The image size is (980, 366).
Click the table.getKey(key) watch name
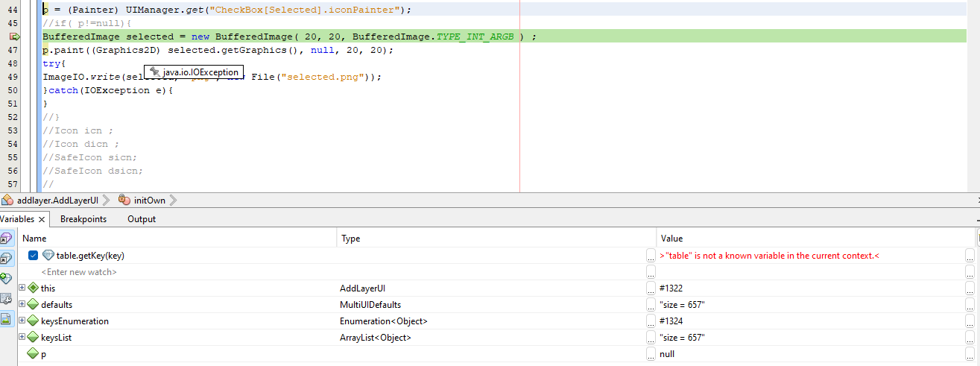[x=90, y=256]
